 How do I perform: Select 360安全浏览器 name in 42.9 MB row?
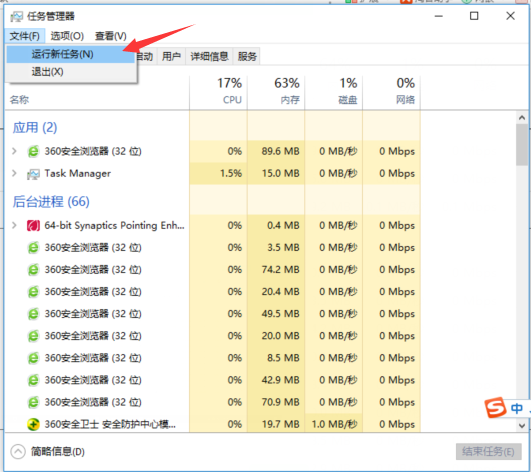pos(93,380)
